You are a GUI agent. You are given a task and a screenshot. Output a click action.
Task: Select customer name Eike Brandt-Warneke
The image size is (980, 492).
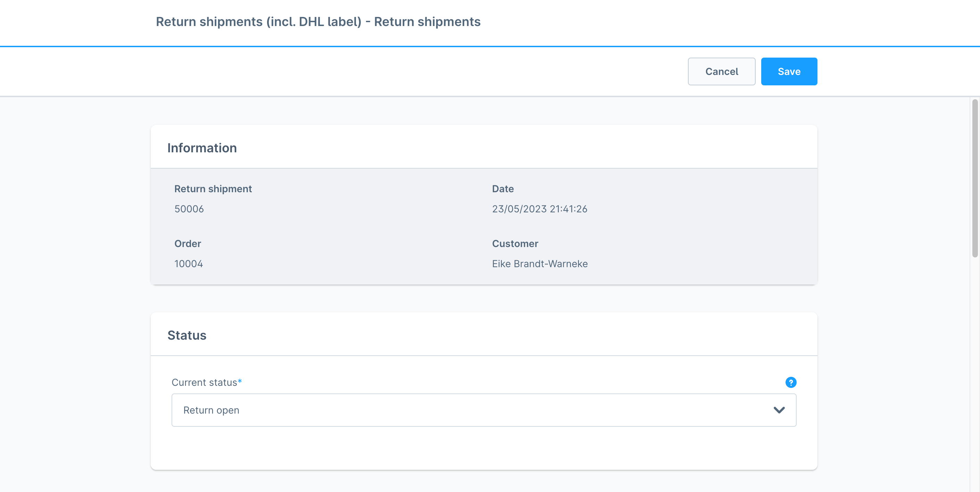click(539, 263)
